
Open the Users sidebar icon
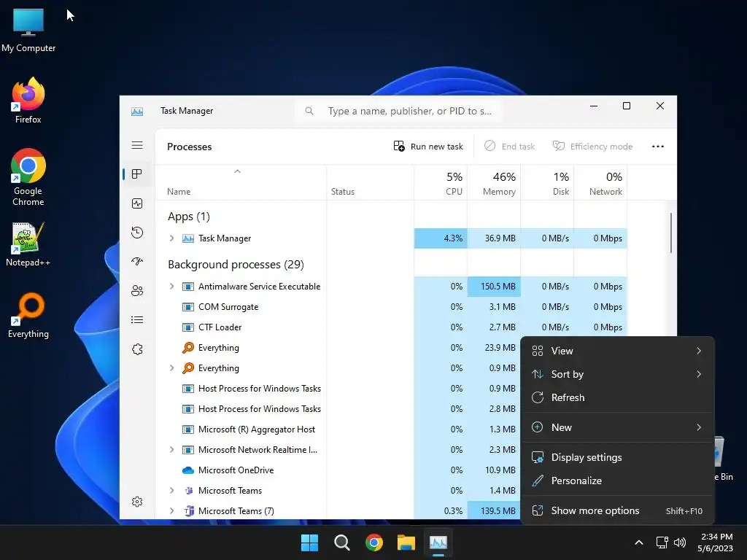(137, 290)
